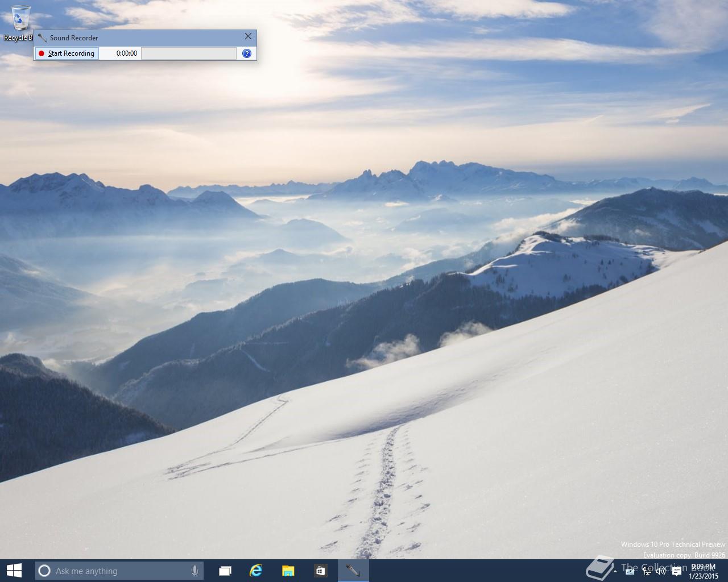The image size is (728, 582).
Task: Open the Store from taskbar
Action: tap(320, 571)
